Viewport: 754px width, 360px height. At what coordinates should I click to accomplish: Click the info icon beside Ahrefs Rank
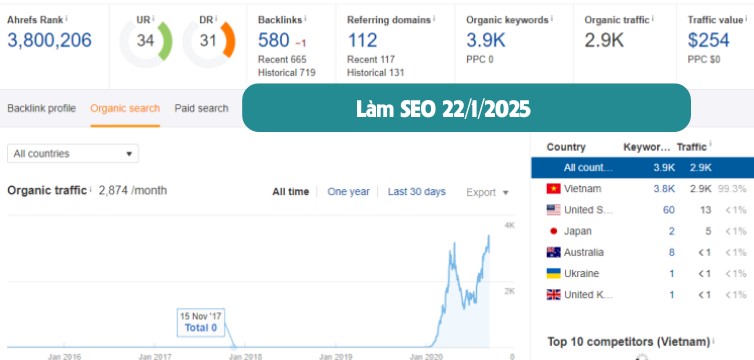point(66,18)
